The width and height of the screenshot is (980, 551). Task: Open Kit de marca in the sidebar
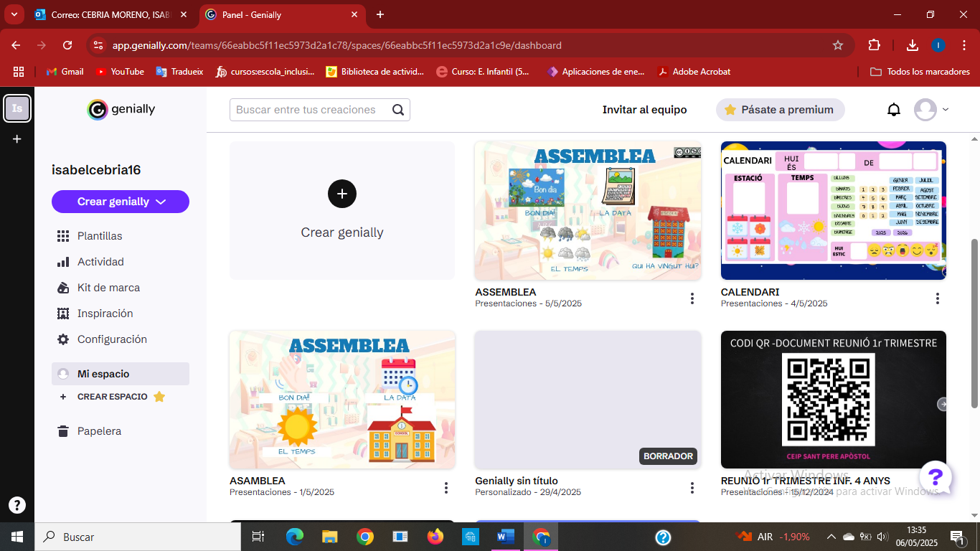(x=108, y=288)
